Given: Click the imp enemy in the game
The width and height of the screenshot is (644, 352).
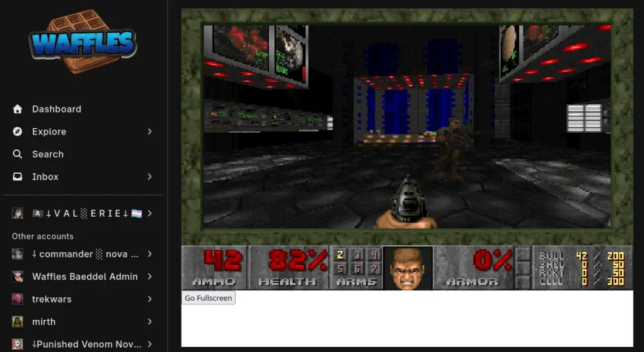Looking at the screenshot, I should click(453, 149).
